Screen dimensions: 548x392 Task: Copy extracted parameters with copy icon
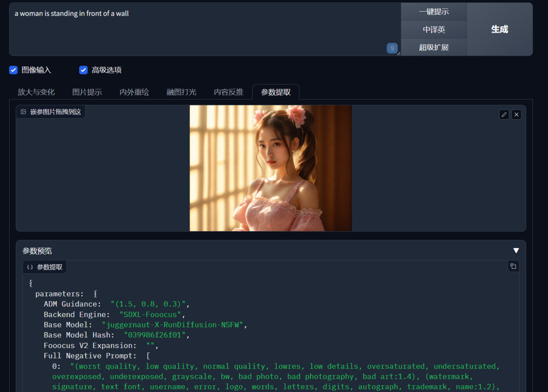pos(513,266)
